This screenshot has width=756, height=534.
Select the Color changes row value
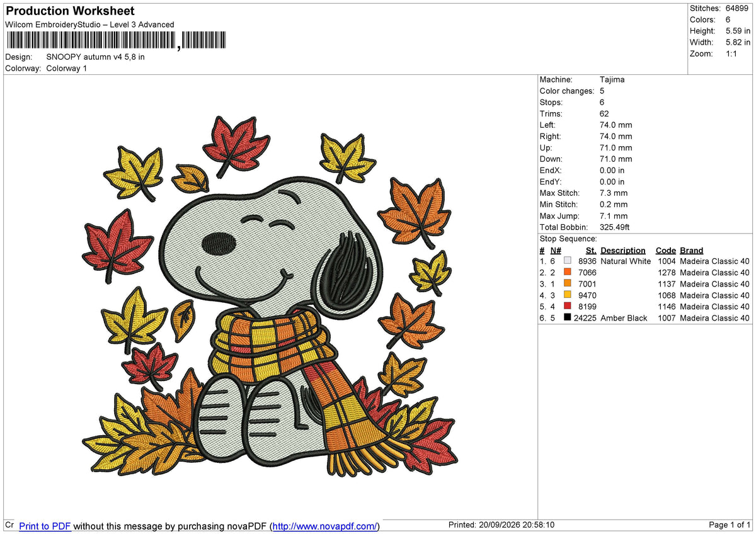602,91
